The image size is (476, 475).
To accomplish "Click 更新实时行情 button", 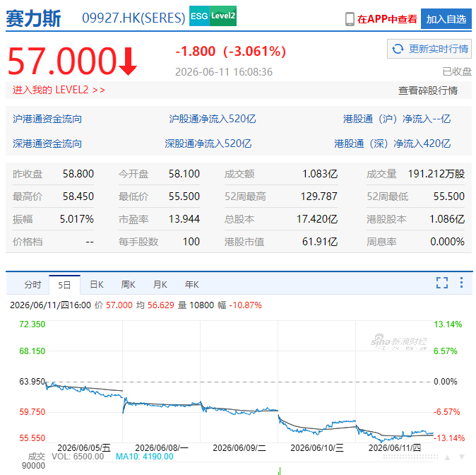I will pyautogui.click(x=429, y=49).
